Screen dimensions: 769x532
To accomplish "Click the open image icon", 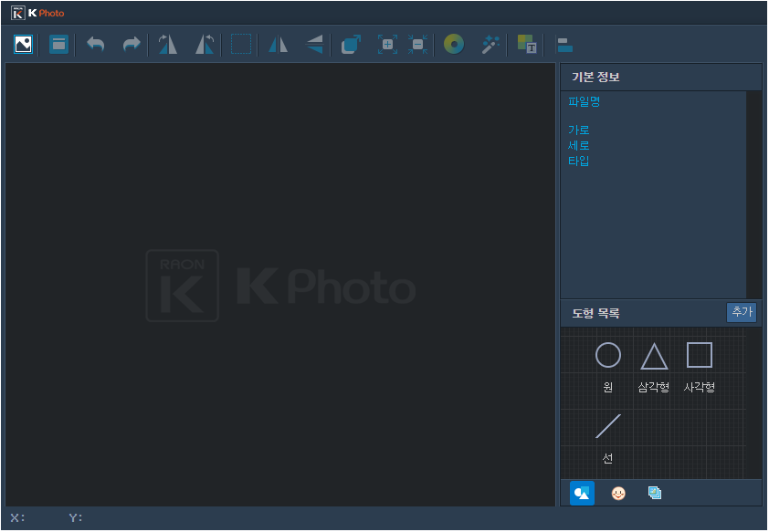I will (23, 45).
